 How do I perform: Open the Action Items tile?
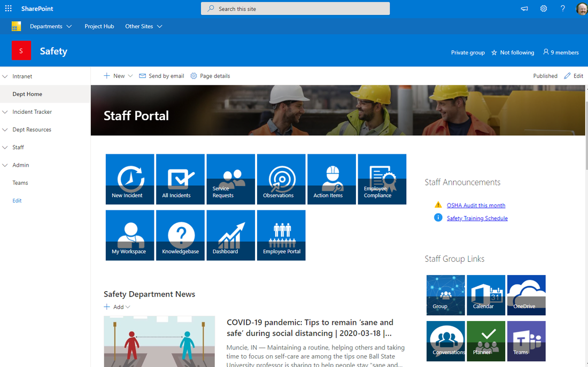click(x=331, y=179)
